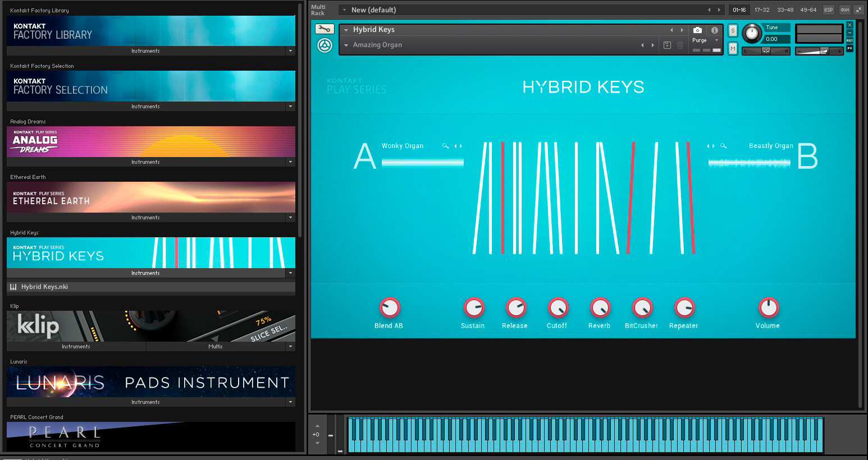Load Hybrid Keys.nki from the library

pos(151,287)
